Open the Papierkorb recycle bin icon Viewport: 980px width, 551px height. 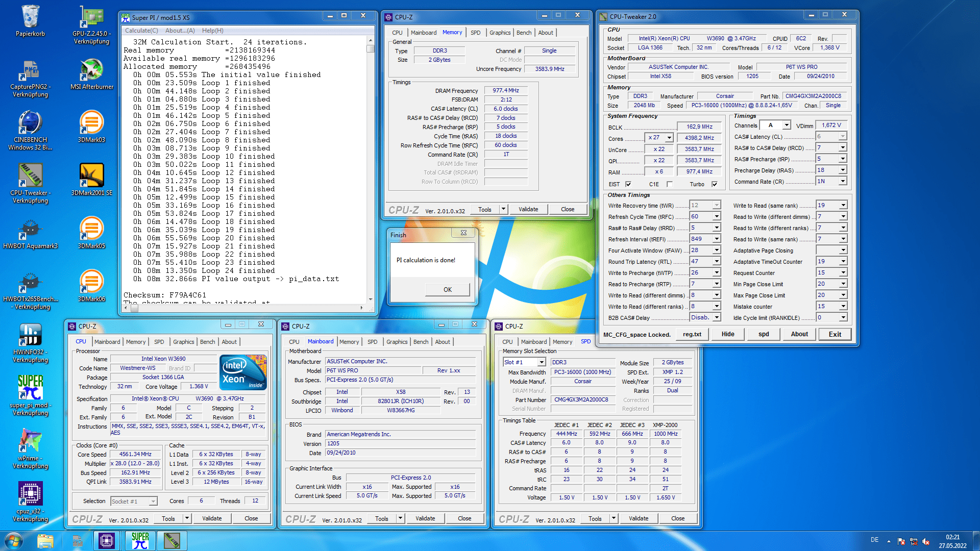point(30,20)
